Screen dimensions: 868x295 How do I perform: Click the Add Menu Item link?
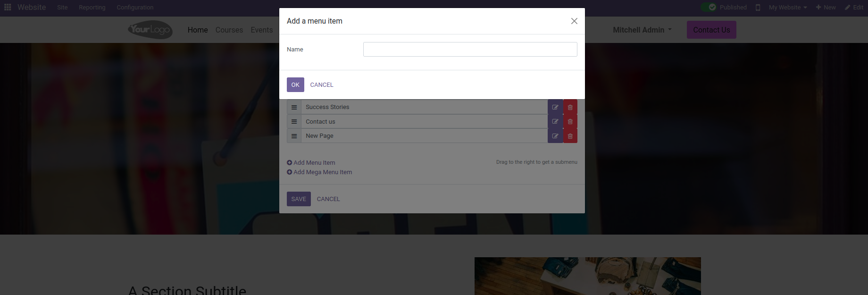(311, 163)
